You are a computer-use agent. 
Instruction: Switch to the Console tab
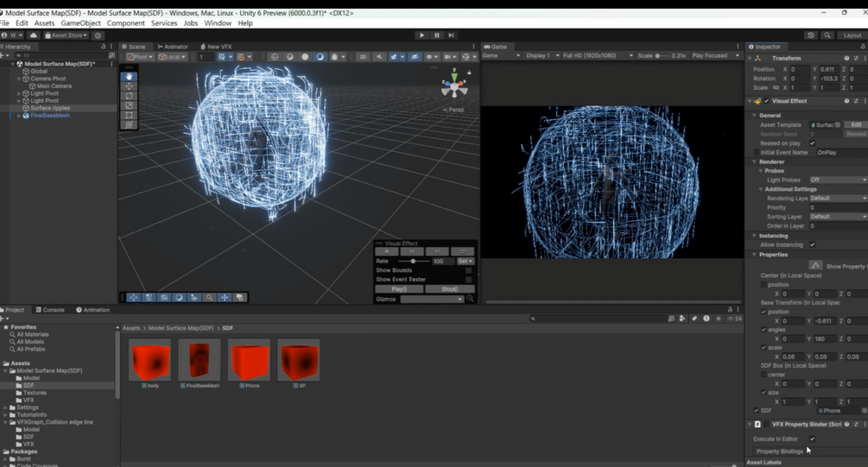[x=50, y=310]
